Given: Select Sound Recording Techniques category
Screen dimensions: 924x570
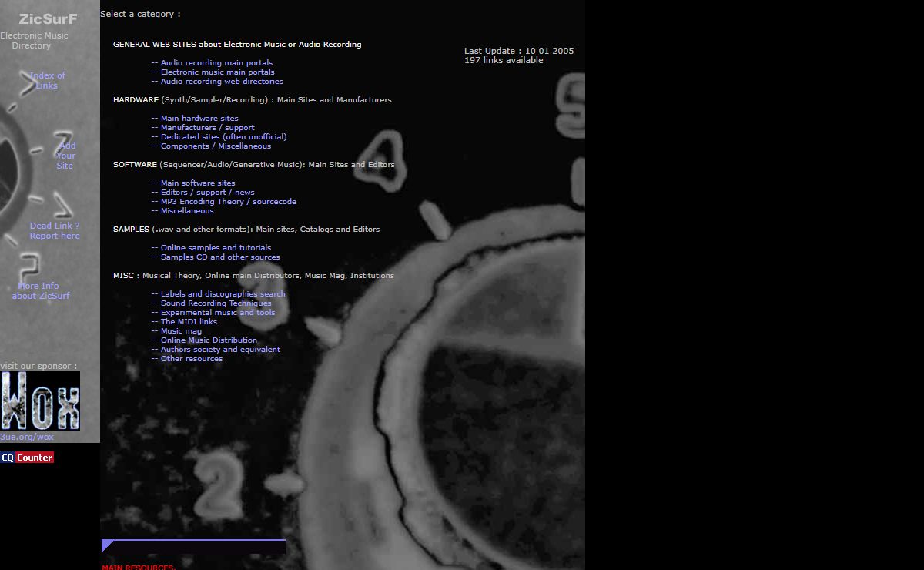Looking at the screenshot, I should click(216, 303).
